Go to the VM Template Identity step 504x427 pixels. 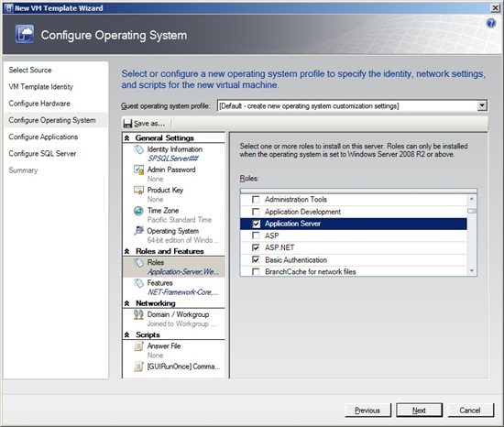(x=41, y=87)
